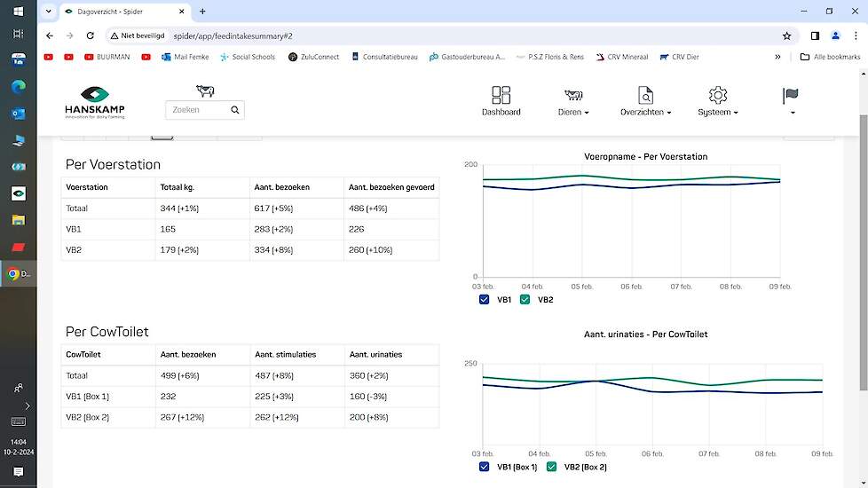Open the Gastouderbureau bookmark
Screen dimensions: 868x488
[467, 57]
